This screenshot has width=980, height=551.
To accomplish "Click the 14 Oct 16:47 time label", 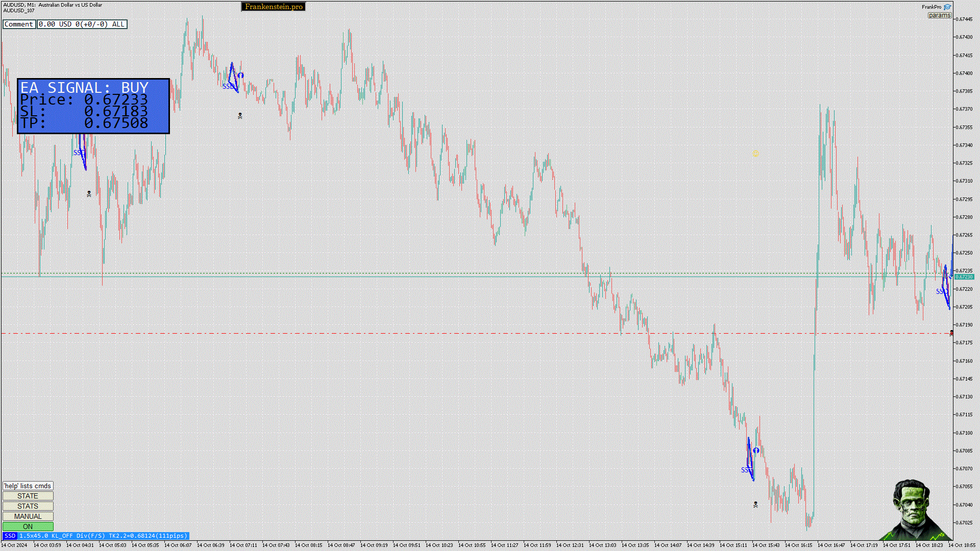I will 831,545.
